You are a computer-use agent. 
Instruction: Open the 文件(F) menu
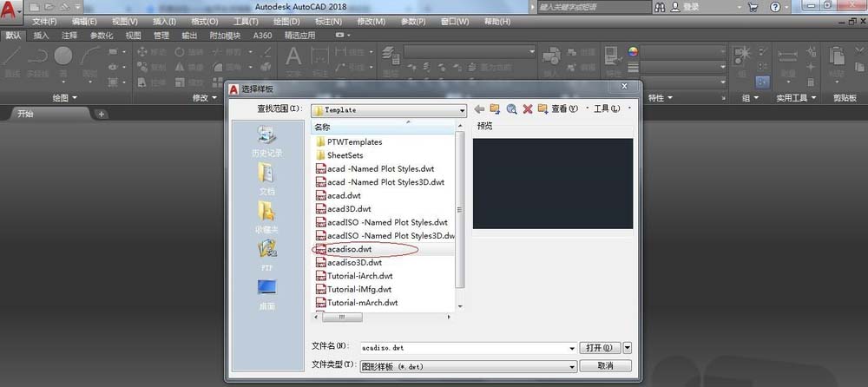point(44,22)
